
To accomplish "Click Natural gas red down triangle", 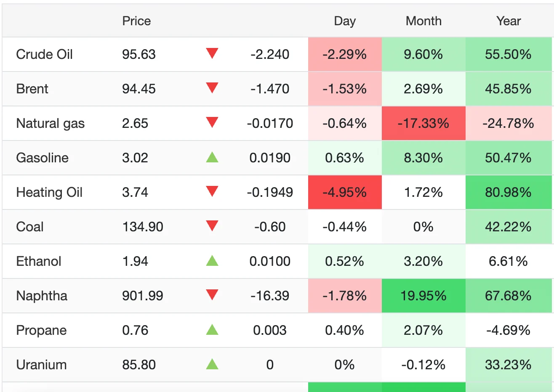I will (212, 122).
